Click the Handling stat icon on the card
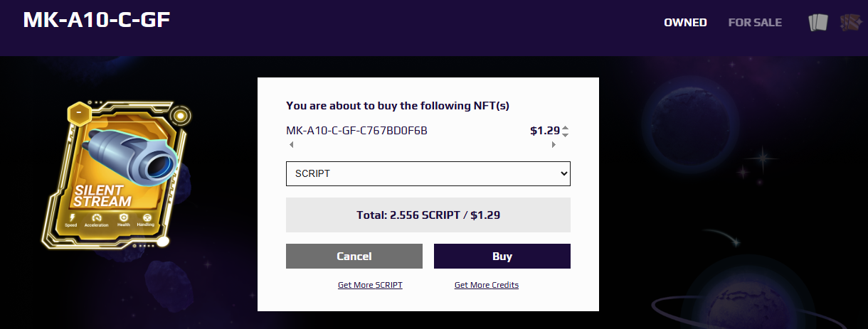This screenshot has width=868, height=329. (147, 218)
